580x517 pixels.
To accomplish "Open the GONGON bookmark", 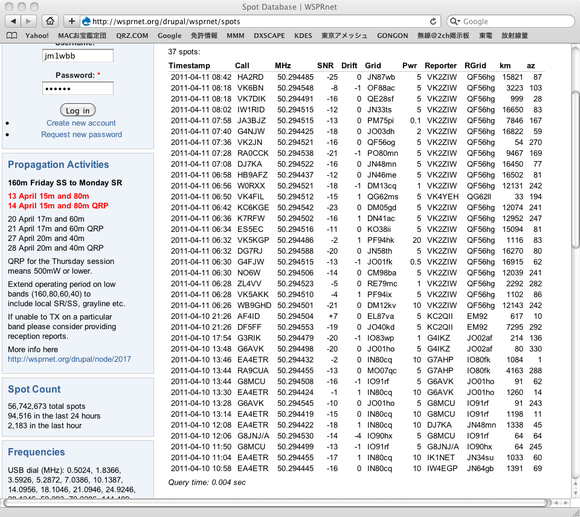I will tap(392, 36).
